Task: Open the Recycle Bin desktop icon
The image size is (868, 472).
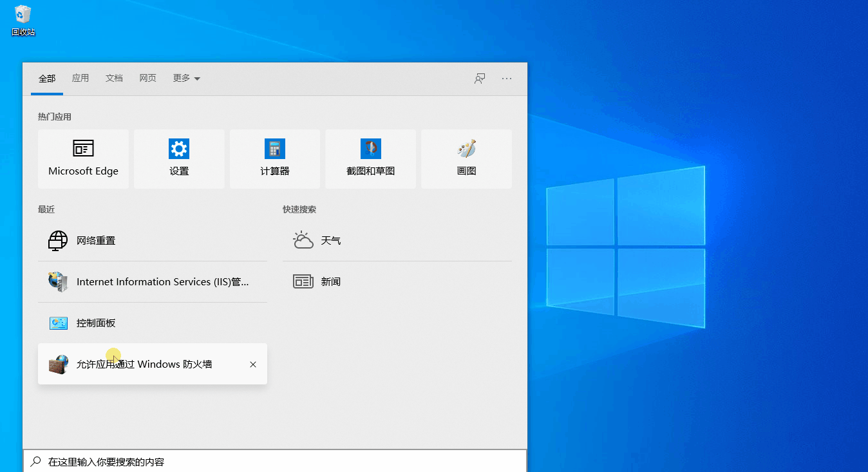Action: click(x=23, y=20)
